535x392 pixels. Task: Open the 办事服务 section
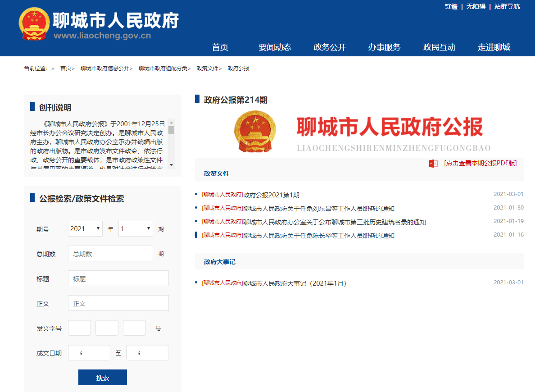pyautogui.click(x=384, y=47)
